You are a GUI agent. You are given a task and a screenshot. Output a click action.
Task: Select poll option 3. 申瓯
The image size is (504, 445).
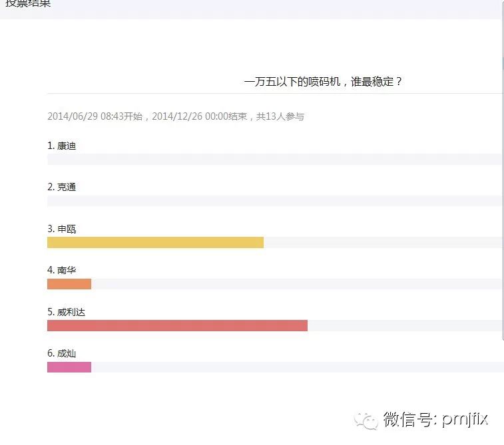click(62, 229)
